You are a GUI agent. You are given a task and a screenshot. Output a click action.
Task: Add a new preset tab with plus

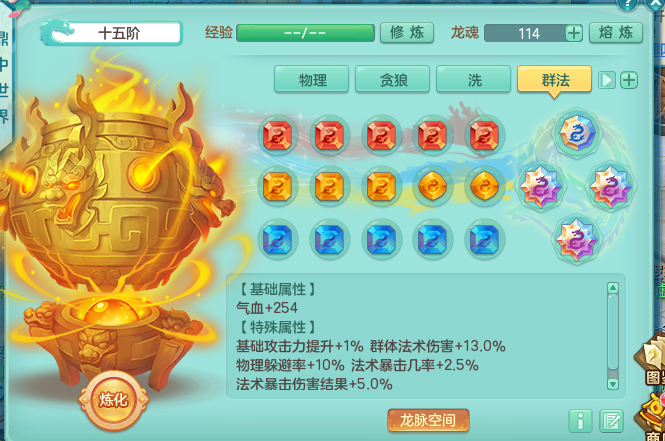click(629, 80)
